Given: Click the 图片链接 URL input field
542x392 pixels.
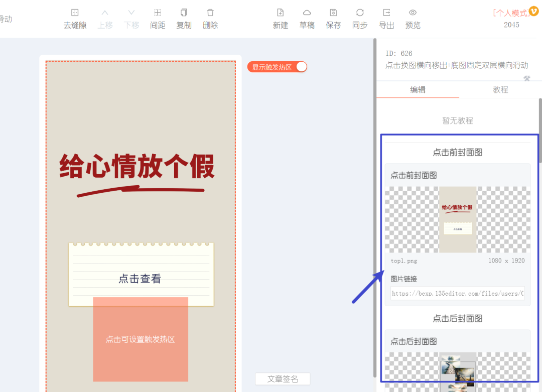Looking at the screenshot, I should click(x=457, y=293).
